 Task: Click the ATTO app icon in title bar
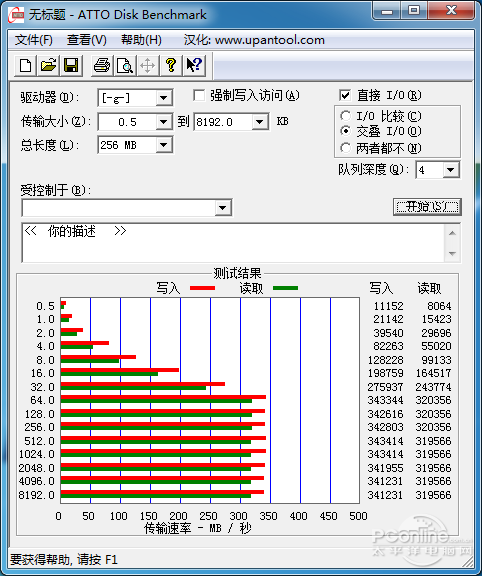(x=16, y=15)
